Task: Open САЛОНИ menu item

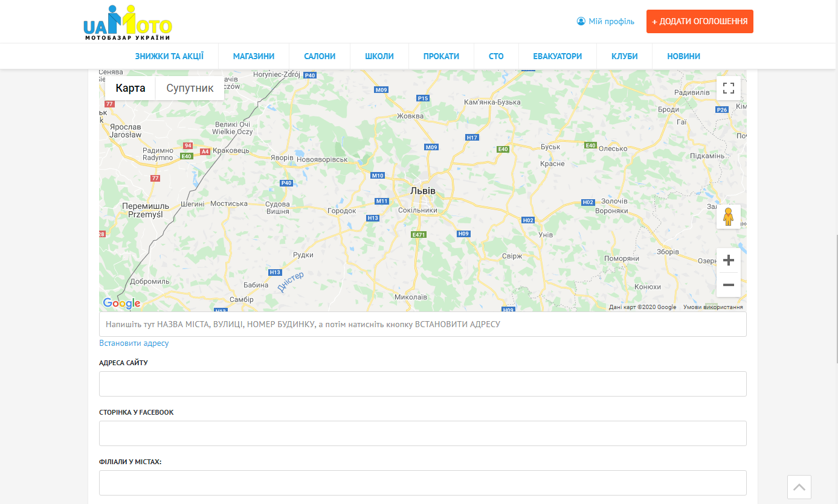Action: click(x=320, y=56)
